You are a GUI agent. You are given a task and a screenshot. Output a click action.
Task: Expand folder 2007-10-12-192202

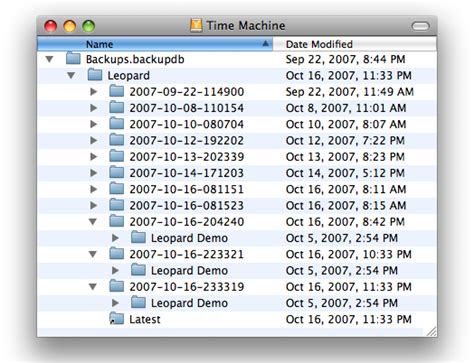(94, 141)
